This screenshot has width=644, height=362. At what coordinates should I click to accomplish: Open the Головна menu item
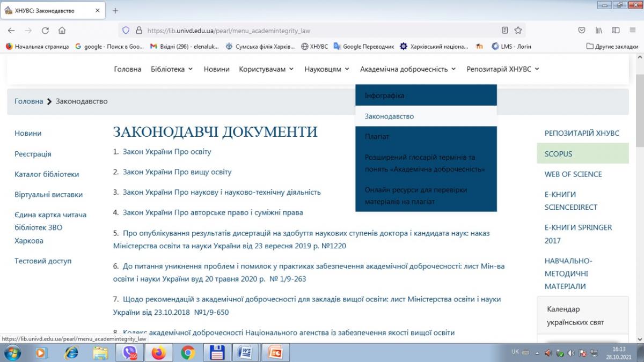coord(128,69)
